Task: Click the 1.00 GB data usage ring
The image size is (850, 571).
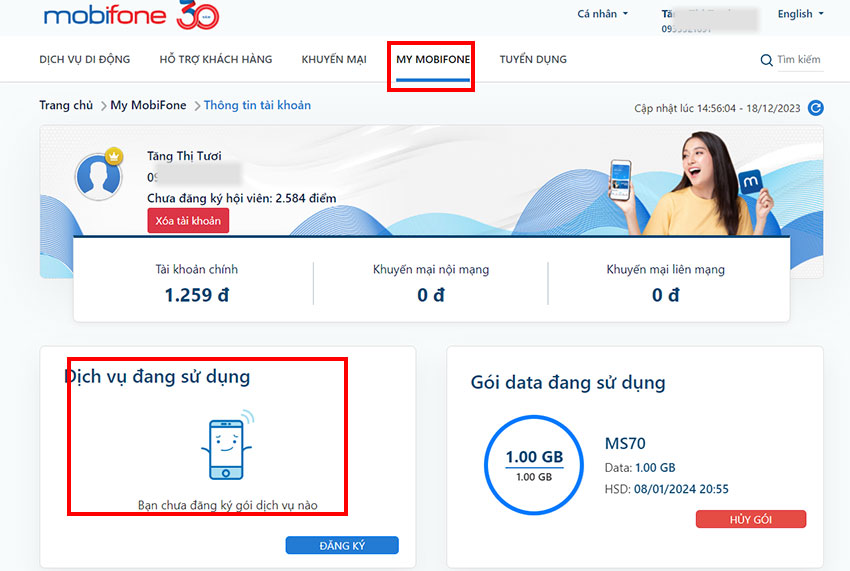Action: coord(534,465)
